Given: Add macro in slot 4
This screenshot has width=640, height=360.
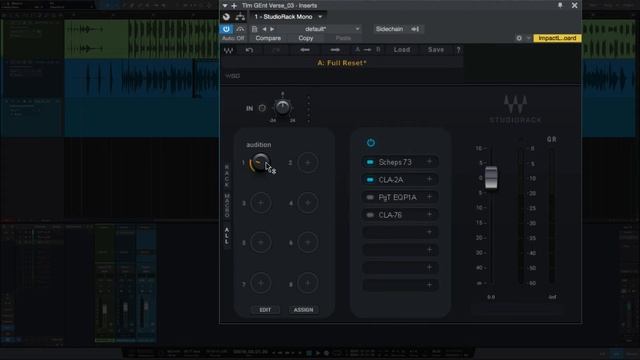Looking at the screenshot, I should (x=307, y=203).
